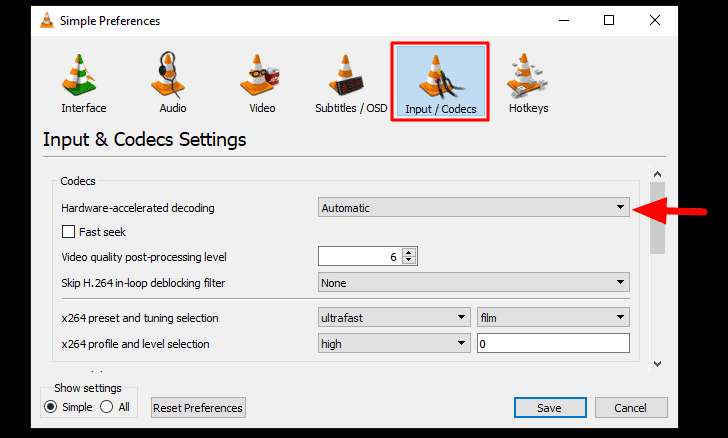Open the Skip H.264 in-loop deblocking filter dropdown
Screen dimensions: 728x438
[474, 282]
